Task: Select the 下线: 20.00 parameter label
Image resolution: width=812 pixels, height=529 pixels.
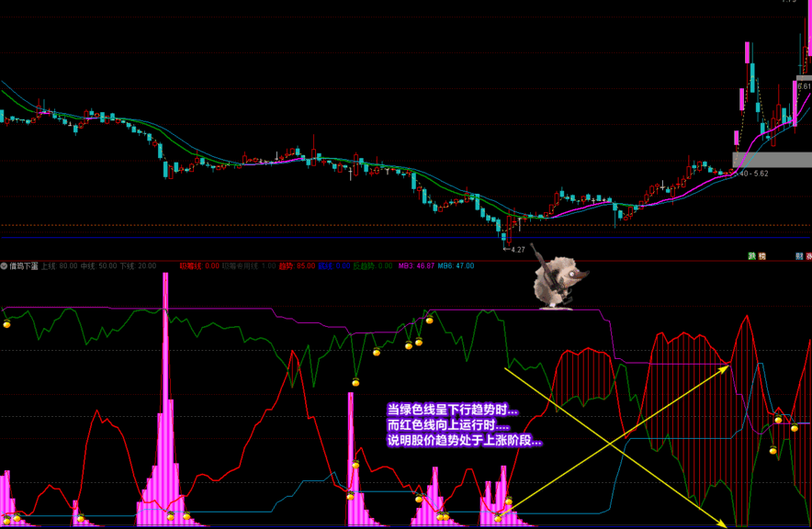Action: pyautogui.click(x=139, y=266)
